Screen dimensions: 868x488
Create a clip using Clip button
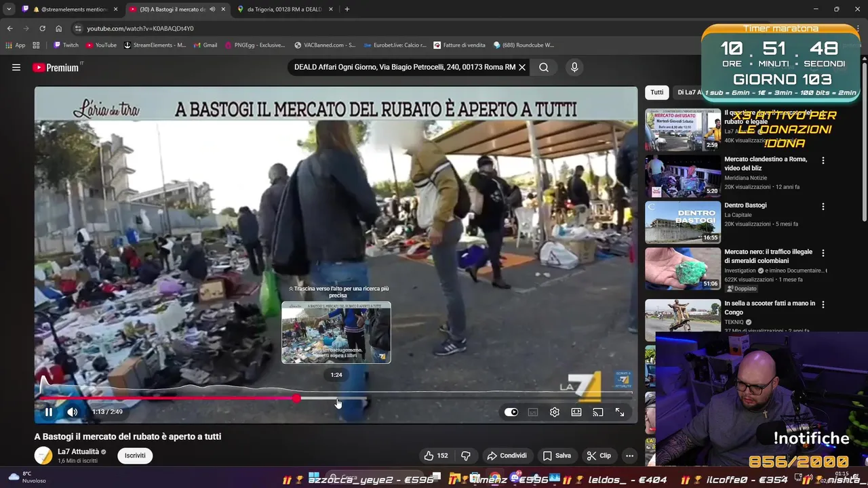[x=599, y=455]
